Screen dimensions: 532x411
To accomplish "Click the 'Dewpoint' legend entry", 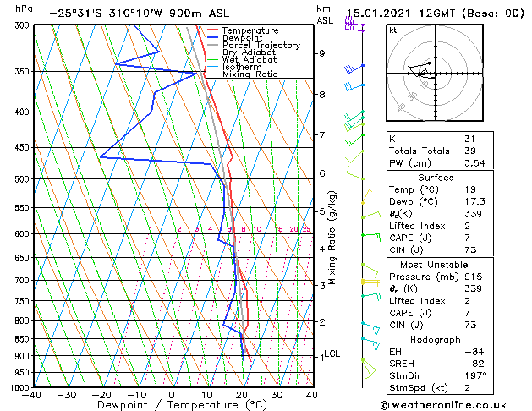I will (x=242, y=38).
